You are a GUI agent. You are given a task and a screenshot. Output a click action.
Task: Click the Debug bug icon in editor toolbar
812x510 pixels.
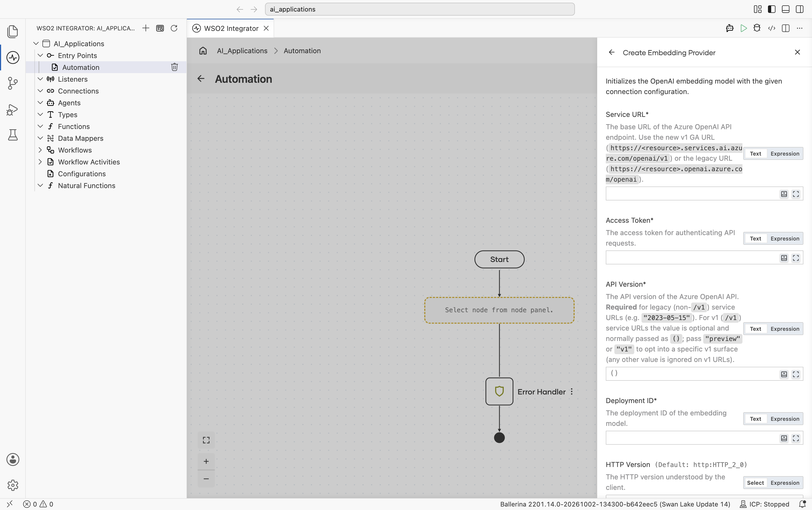(757, 28)
